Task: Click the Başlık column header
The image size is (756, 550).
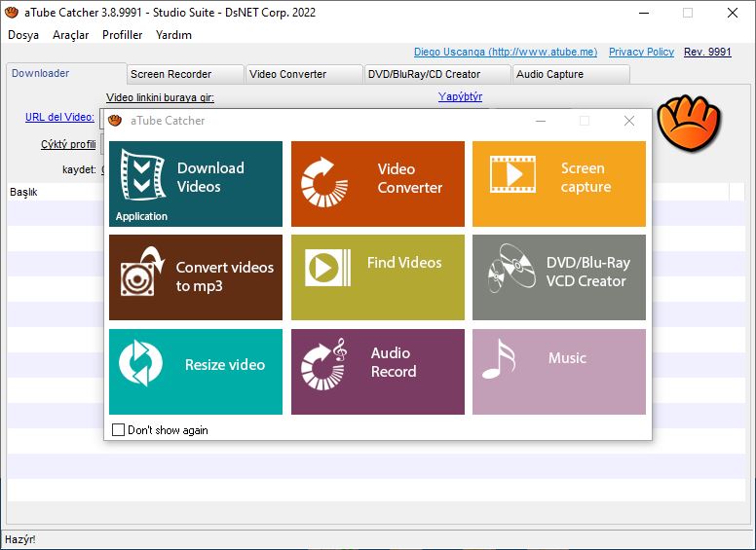Action: [23, 192]
